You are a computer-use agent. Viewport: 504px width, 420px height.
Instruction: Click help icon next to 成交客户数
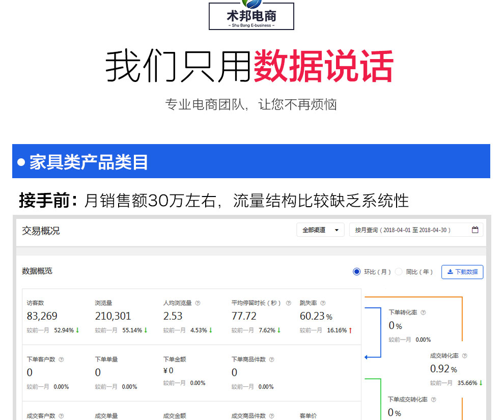coord(62,416)
